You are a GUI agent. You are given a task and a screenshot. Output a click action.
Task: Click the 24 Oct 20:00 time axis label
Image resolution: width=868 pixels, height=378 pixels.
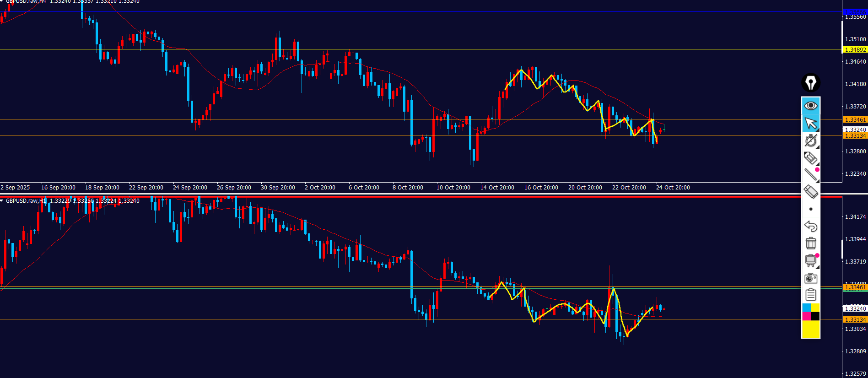[673, 188]
